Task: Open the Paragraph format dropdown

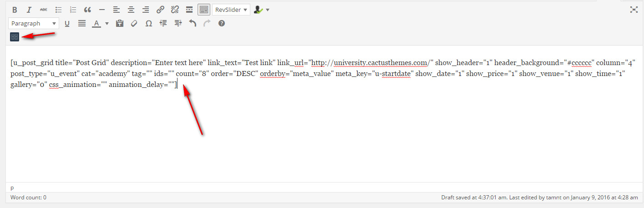Action: 34,23
